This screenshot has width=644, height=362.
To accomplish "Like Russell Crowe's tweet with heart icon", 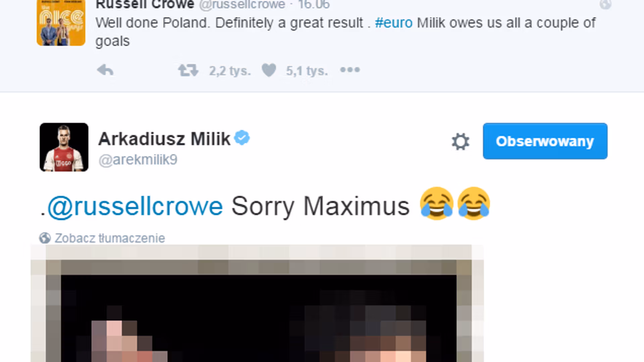I will [269, 70].
